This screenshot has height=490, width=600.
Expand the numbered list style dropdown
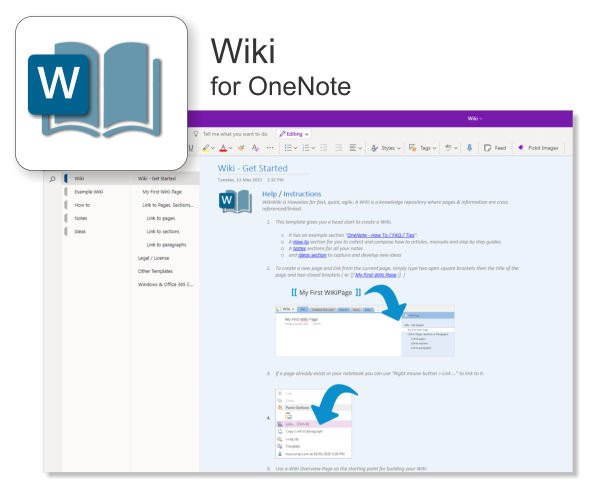[313, 148]
